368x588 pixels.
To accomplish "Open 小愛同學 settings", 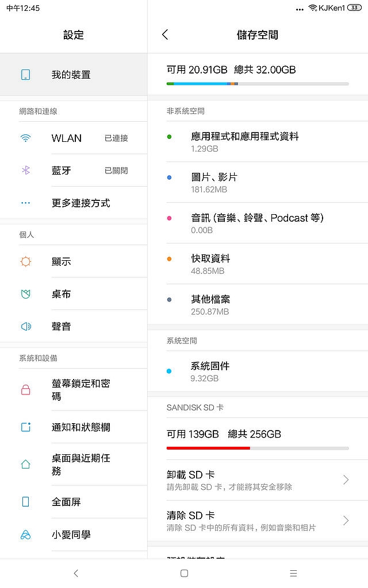I will [74, 535].
